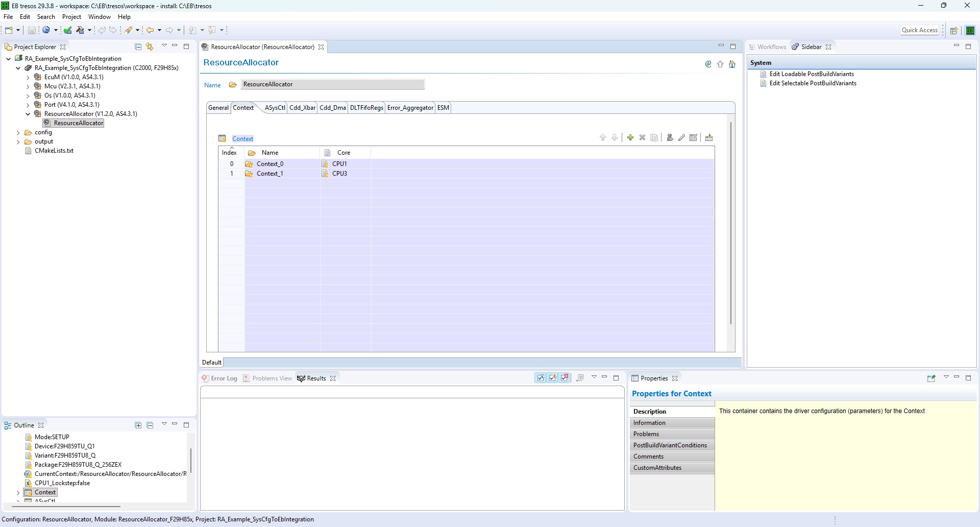Viewport: 980px width, 527px height.
Task: Click the table edit icon in Context toolbar
Action: click(694, 137)
